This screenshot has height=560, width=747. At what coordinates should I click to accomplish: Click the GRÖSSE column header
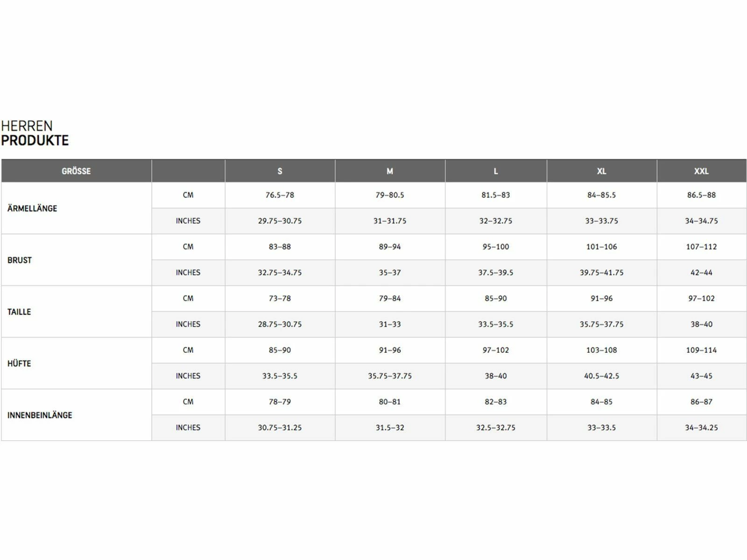76,171
